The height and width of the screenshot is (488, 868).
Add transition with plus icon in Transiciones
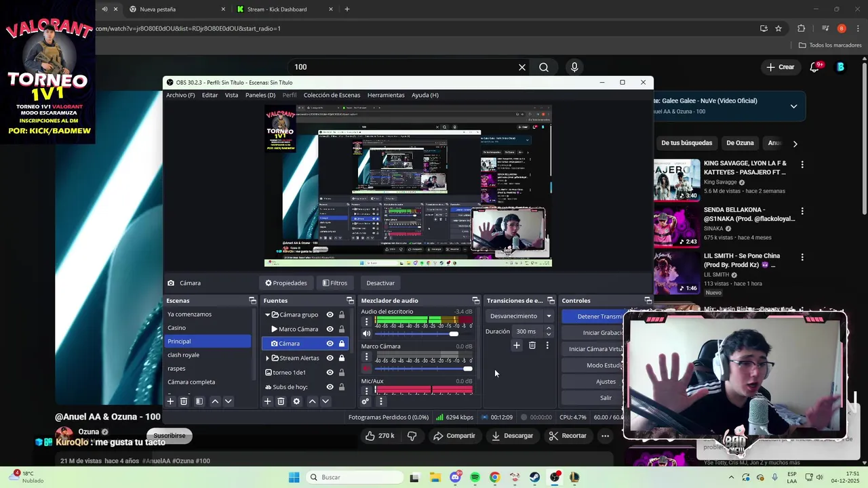(x=516, y=346)
